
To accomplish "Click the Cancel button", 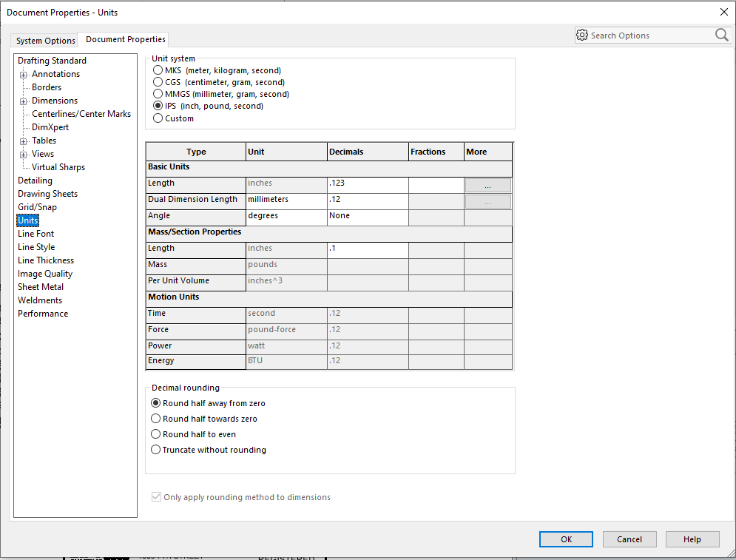I will click(x=629, y=539).
